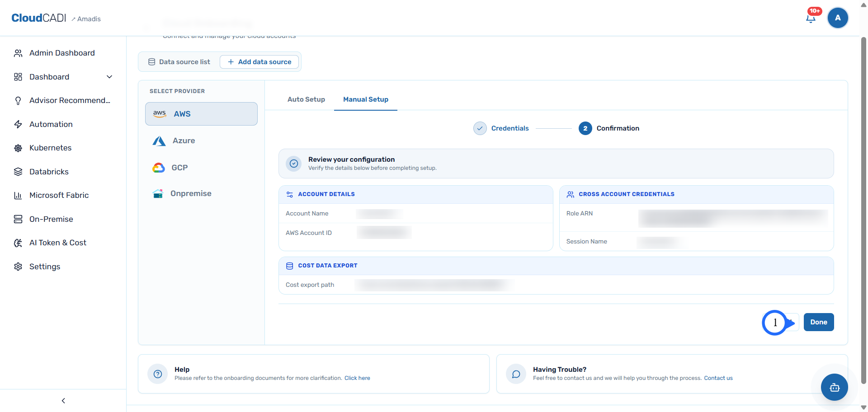Screen dimensions: 868x412
Task: Click the Advisor Recommendations lightbulb icon
Action: click(x=18, y=101)
